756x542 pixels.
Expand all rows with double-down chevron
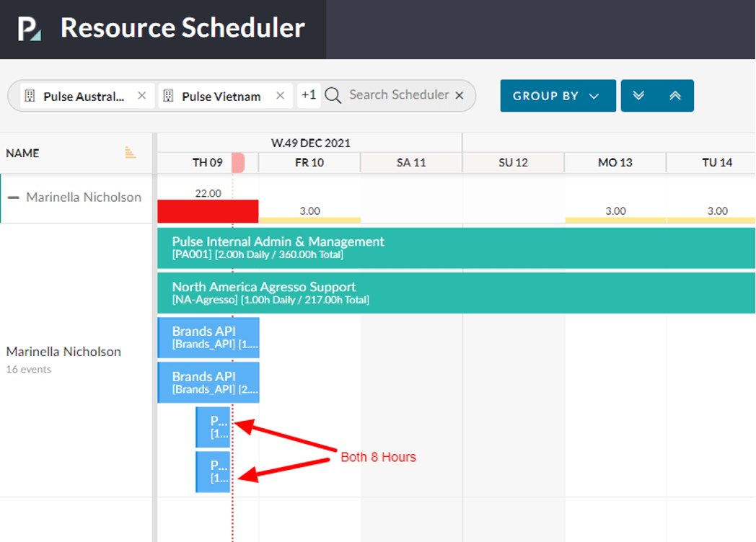(639, 95)
